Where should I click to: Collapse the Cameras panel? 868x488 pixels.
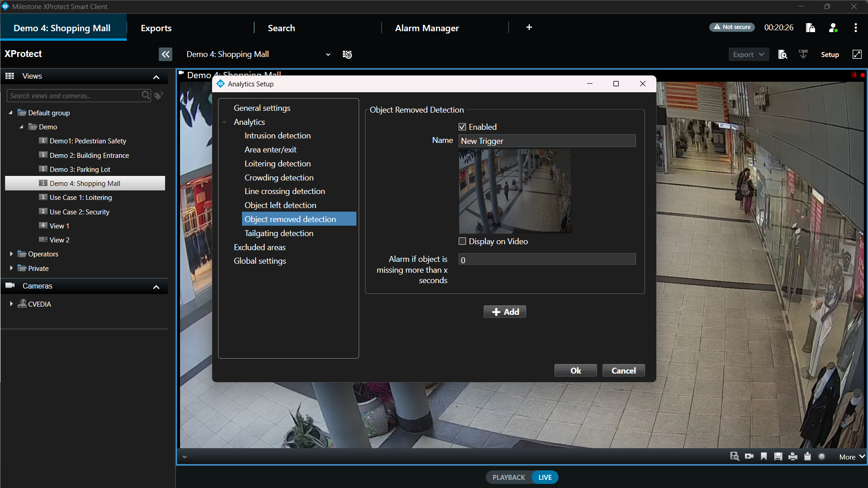[157, 287]
